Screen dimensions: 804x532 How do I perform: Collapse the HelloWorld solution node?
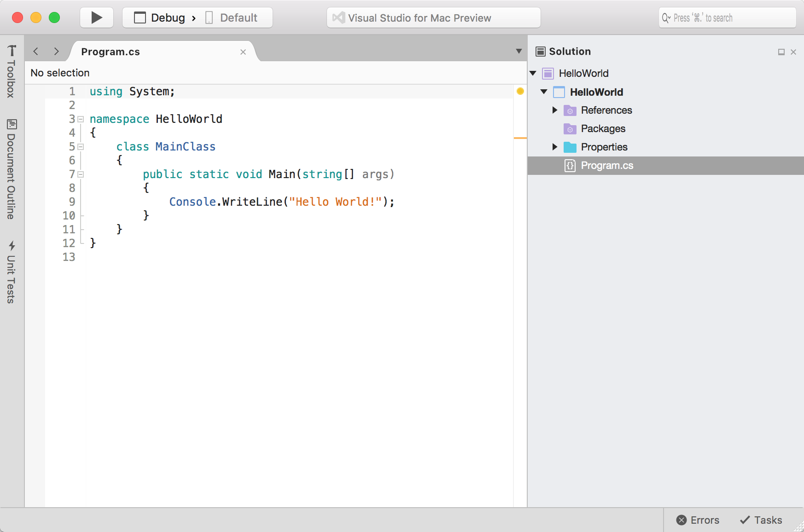tap(533, 73)
